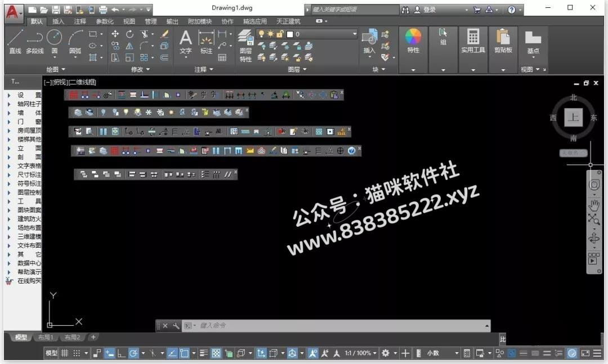Switch to the 视图 ribbon tab
Viewport: 608px width, 364px height.
tap(129, 21)
